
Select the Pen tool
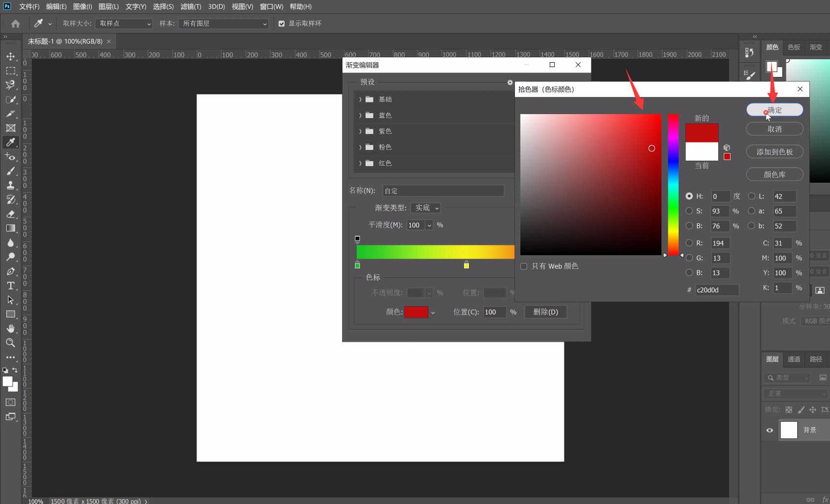[x=10, y=271]
